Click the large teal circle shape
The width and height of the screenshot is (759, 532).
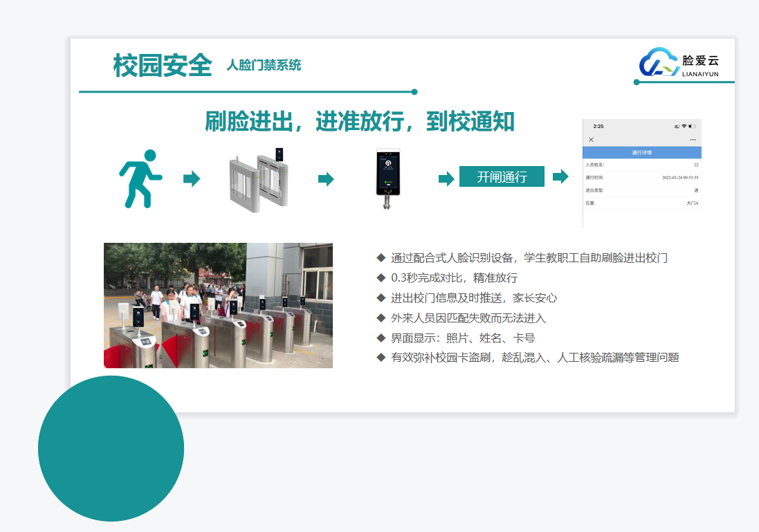click(x=111, y=448)
